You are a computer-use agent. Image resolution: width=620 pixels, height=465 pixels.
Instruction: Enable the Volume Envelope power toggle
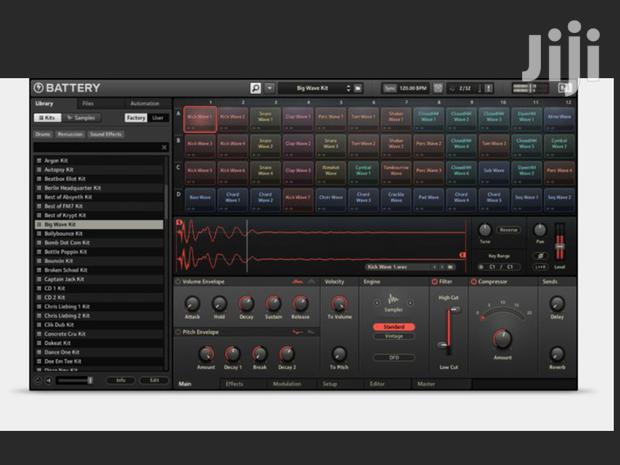[178, 282]
